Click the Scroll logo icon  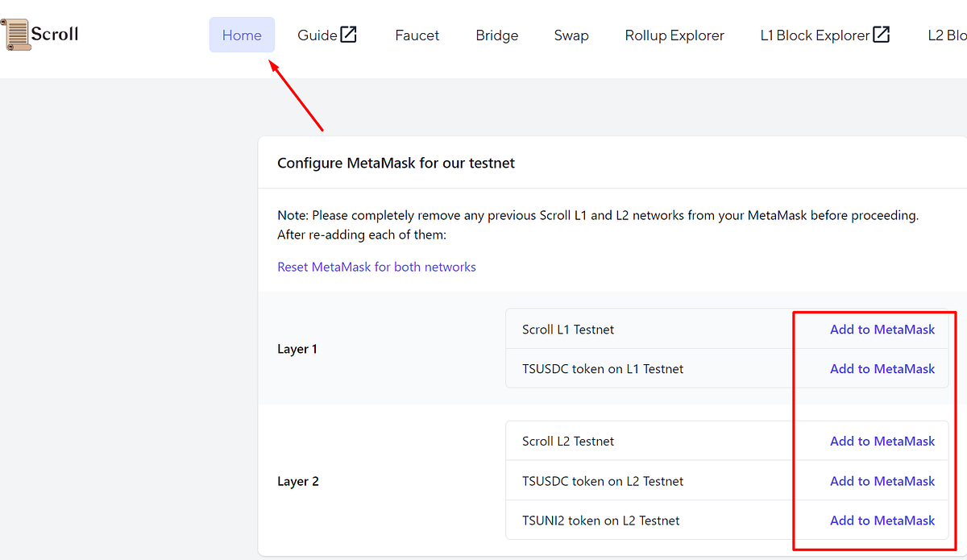(15, 35)
